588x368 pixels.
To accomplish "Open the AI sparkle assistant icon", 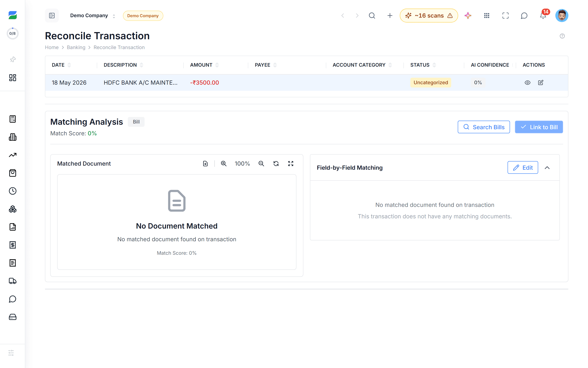I will (468, 16).
